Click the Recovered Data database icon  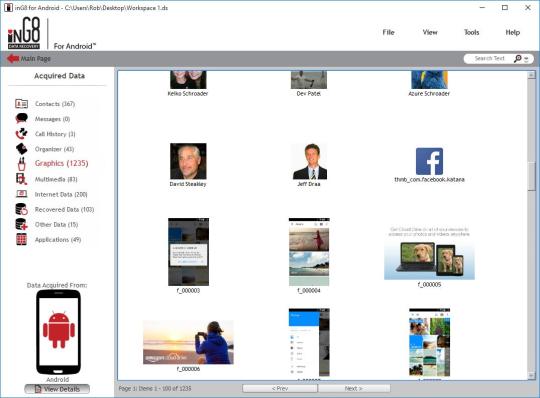[21, 209]
